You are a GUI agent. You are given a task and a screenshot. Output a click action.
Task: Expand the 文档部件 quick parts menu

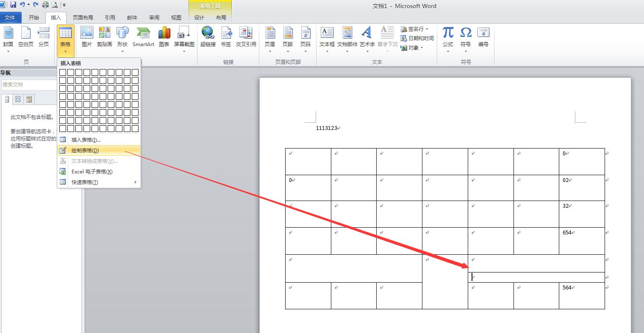tap(347, 40)
